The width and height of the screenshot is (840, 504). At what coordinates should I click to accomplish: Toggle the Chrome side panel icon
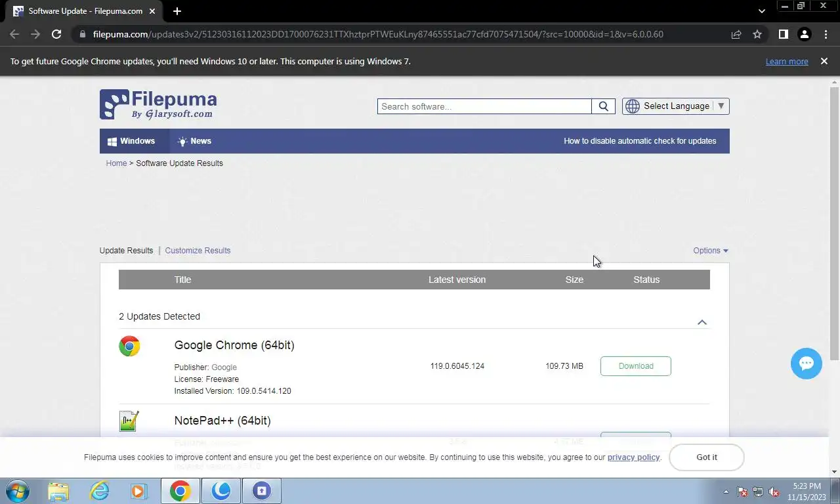pos(783,34)
